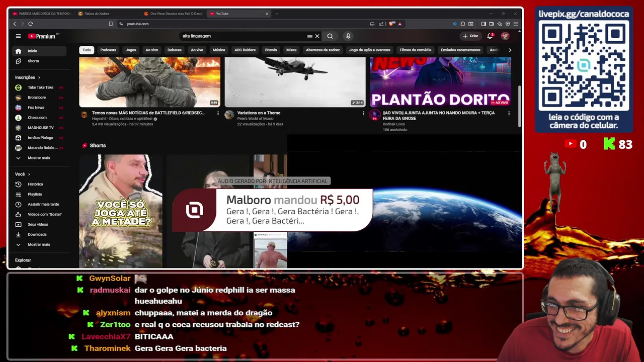This screenshot has width=644, height=362.
Task: Expand Mostrar mais under Você section
Action: click(39, 244)
